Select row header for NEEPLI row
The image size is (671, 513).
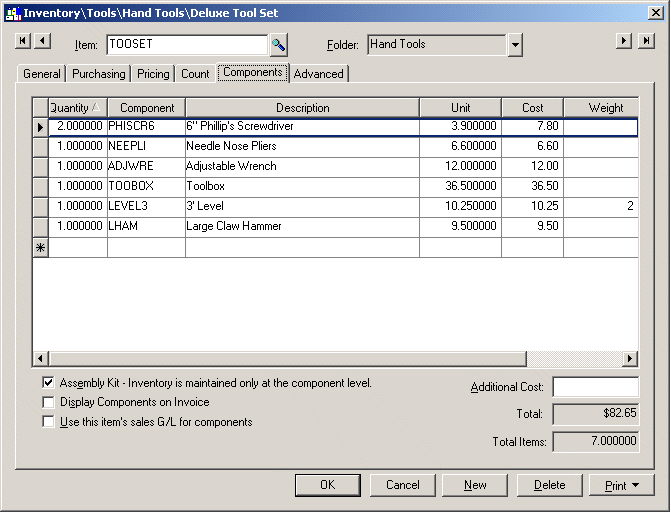(41, 147)
